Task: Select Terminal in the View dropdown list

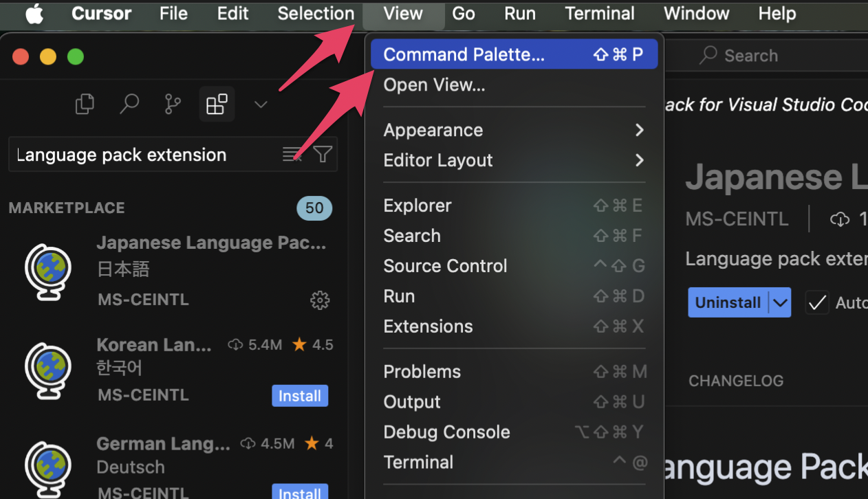Action: [x=514, y=463]
